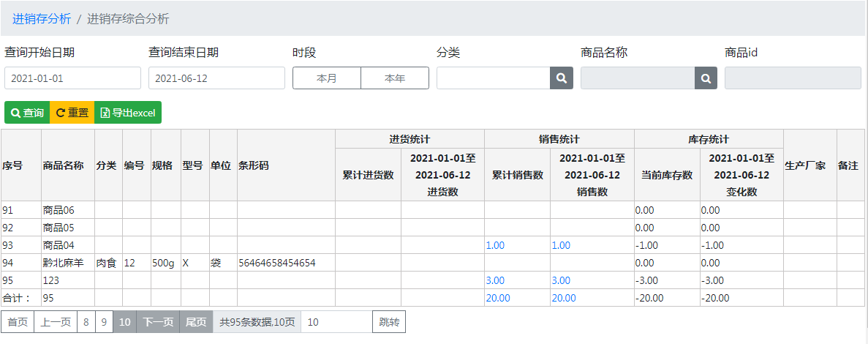Open 商品04 period sales 1.00 link
The width and height of the screenshot is (868, 344).
point(561,245)
